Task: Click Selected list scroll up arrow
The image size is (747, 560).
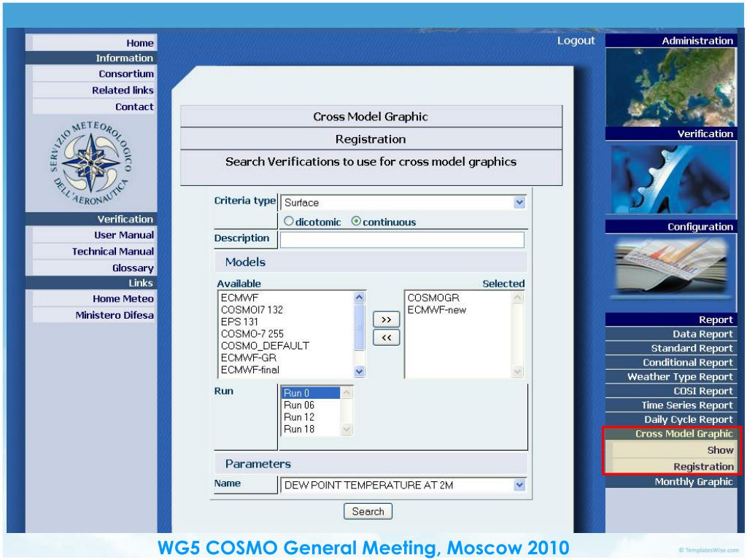Action: click(x=517, y=297)
